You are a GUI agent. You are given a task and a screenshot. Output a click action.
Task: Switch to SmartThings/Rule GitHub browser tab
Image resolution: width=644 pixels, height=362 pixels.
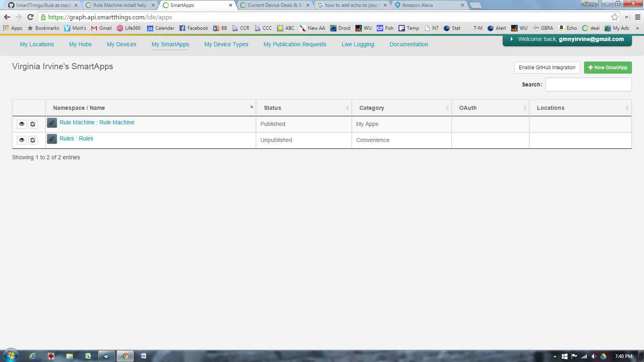click(x=42, y=5)
